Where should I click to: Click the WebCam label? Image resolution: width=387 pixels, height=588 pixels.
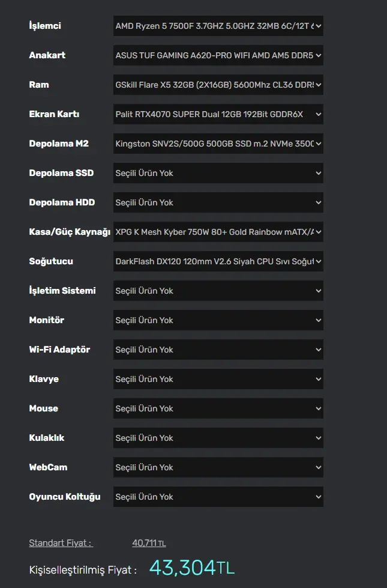point(48,467)
